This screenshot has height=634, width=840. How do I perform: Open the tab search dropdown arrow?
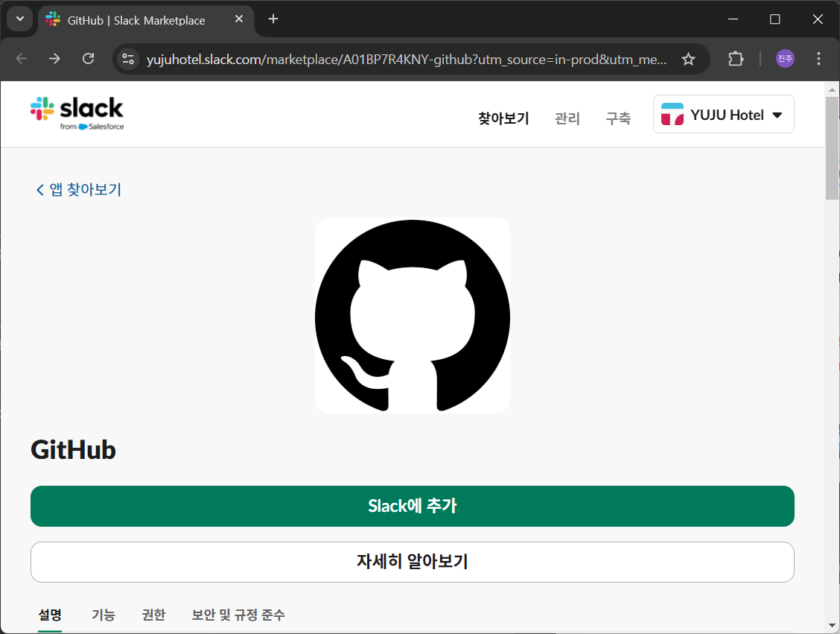pyautogui.click(x=20, y=19)
